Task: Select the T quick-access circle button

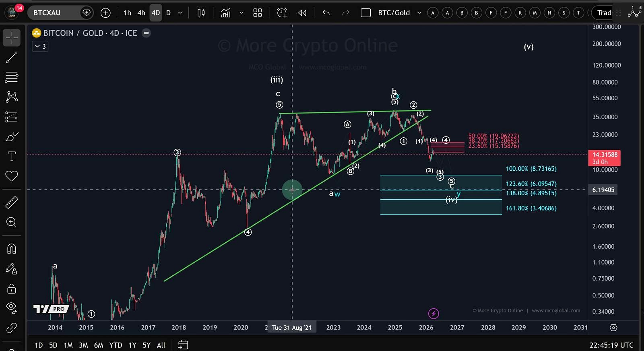Action: click(578, 13)
